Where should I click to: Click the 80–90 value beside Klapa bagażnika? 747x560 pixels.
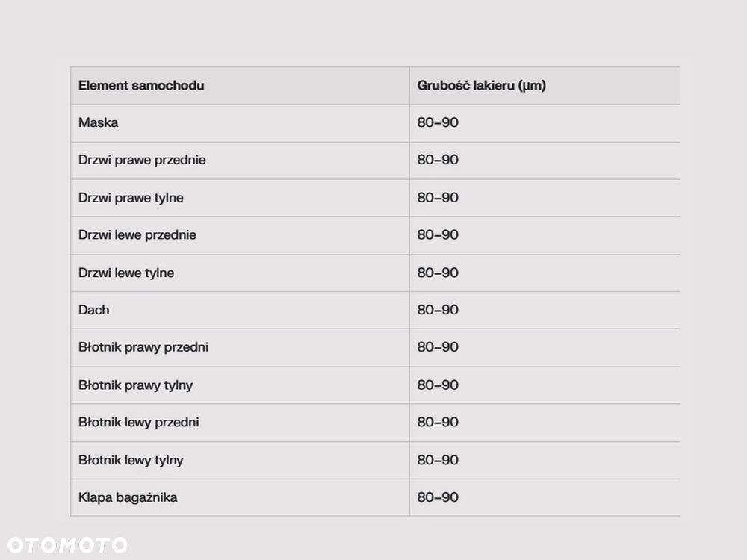(438, 497)
